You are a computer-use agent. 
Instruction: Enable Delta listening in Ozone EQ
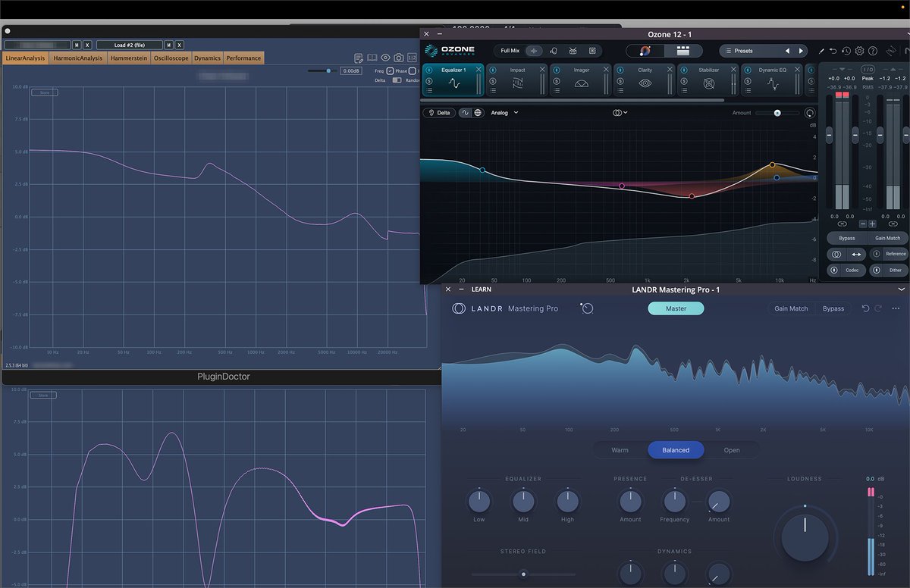439,113
